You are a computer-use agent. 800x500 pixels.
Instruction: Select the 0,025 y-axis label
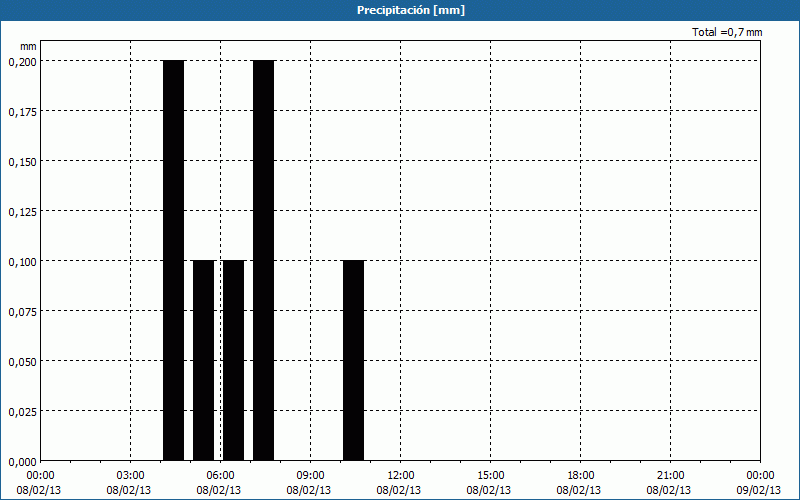(x=23, y=412)
